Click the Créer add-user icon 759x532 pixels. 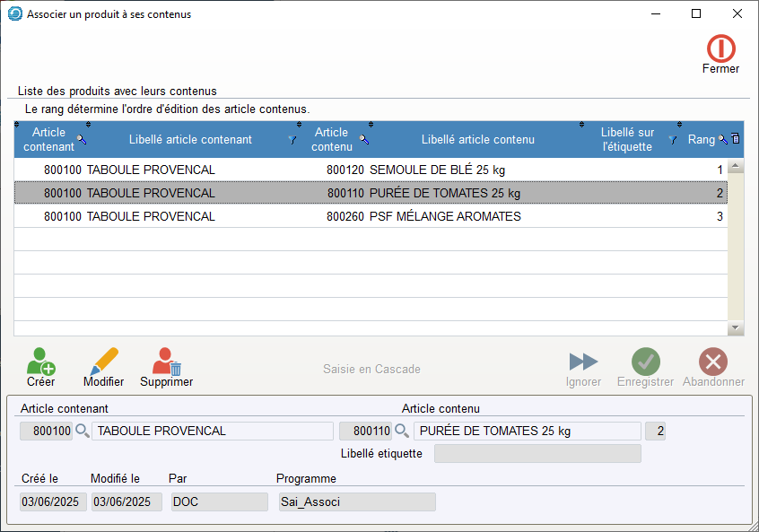point(40,362)
